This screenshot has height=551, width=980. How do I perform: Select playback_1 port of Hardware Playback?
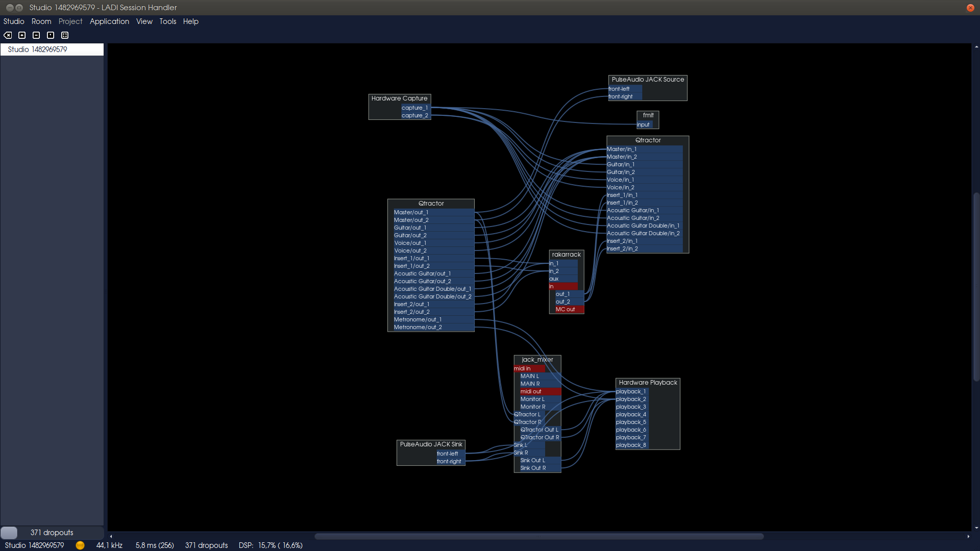click(x=632, y=391)
